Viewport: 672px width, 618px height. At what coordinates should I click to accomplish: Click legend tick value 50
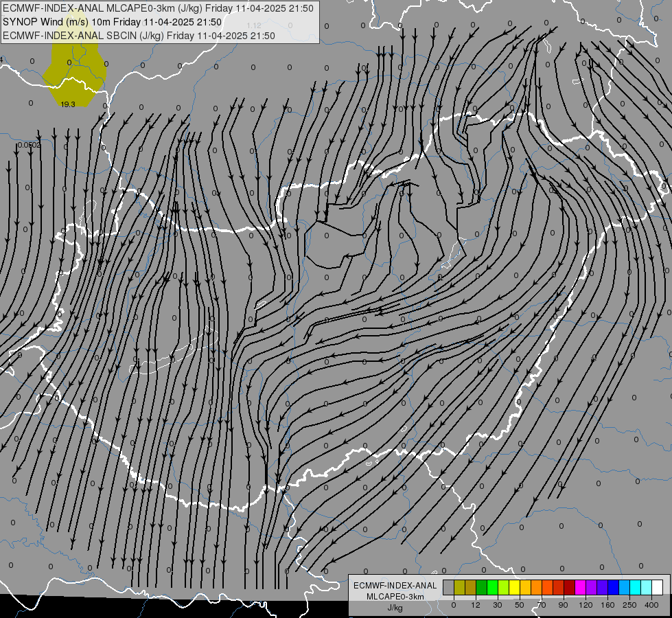coord(520,605)
